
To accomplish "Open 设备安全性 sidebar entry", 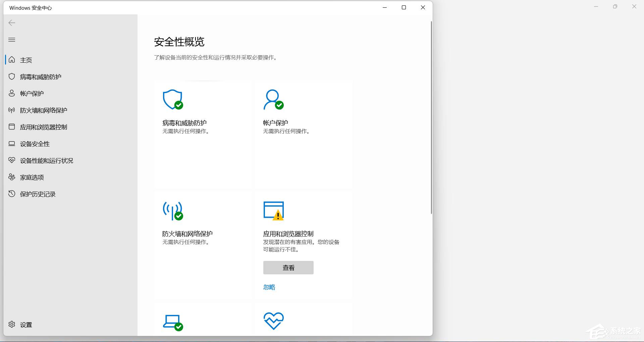I will click(x=71, y=144).
